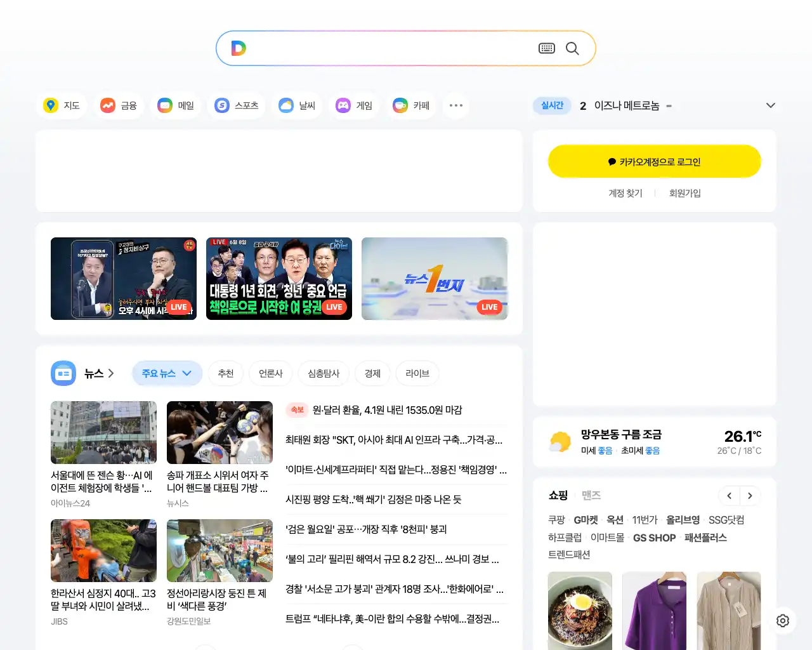This screenshot has width=812, height=650.
Task: Open headline 원·달러 환율, 4.1원 내린 1535.0원 마감
Action: coord(387,410)
